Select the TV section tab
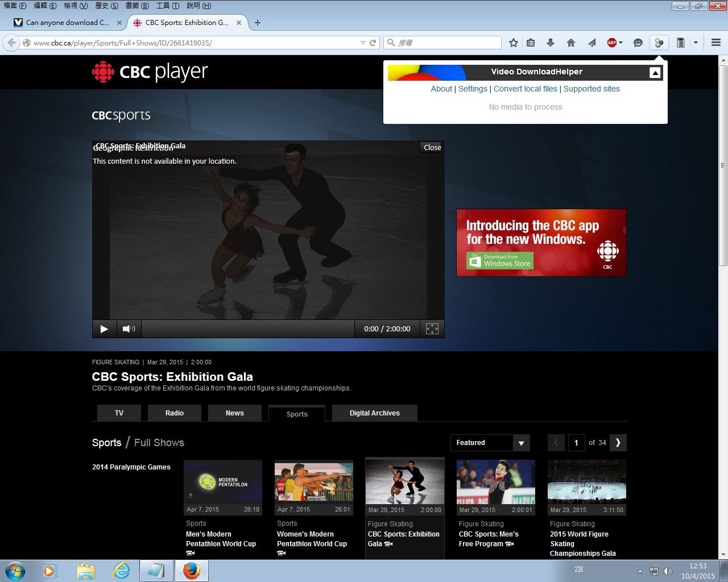 [119, 413]
